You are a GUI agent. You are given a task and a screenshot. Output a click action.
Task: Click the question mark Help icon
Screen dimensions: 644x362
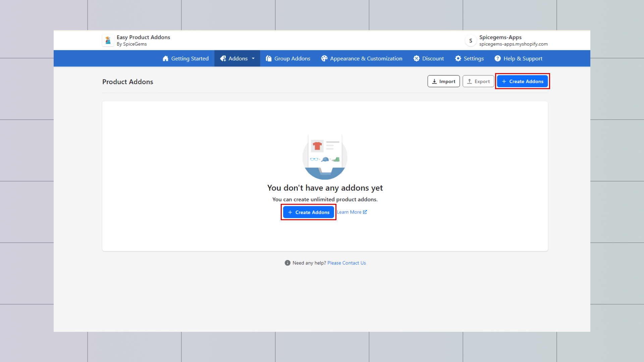coord(498,59)
